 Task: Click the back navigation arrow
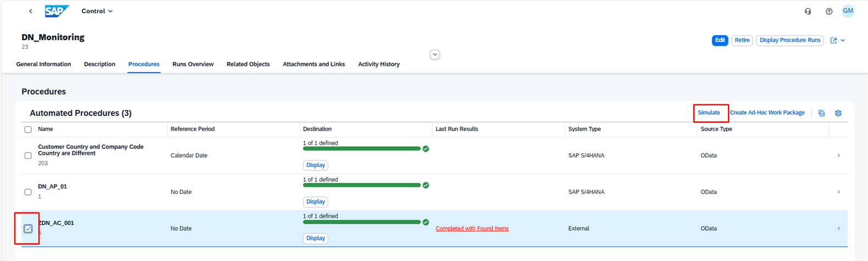(31, 11)
